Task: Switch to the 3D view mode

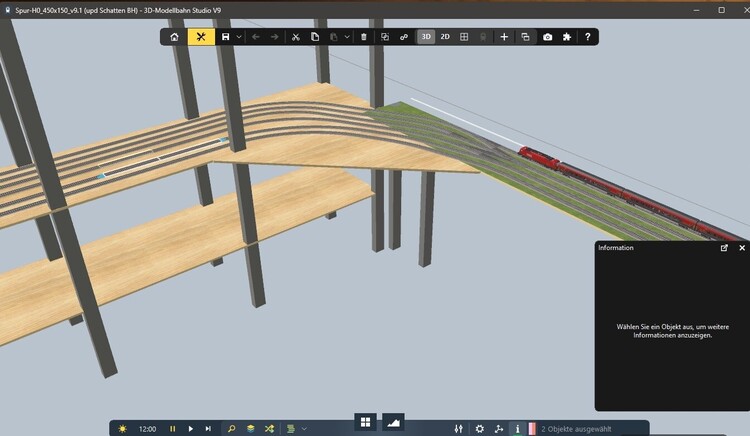Action: 426,37
